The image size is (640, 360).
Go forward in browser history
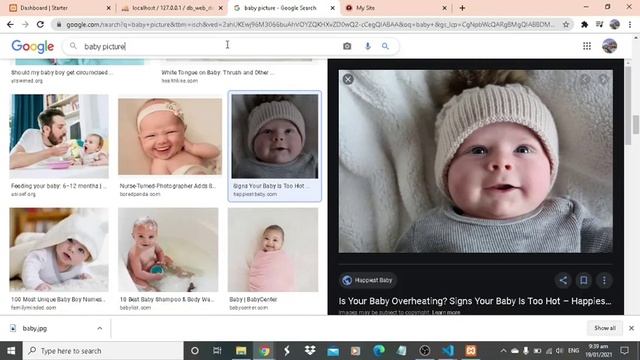[x=25, y=24]
